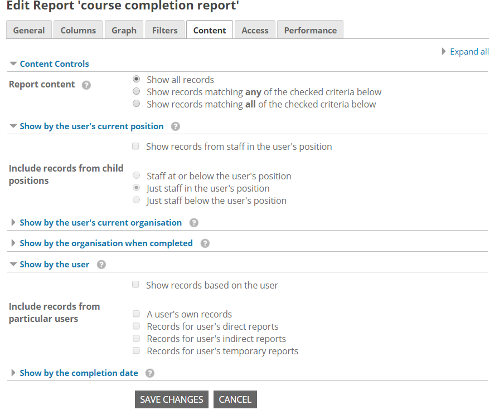504x420 pixels.
Task: Click the Expand all link
Action: pos(469,52)
